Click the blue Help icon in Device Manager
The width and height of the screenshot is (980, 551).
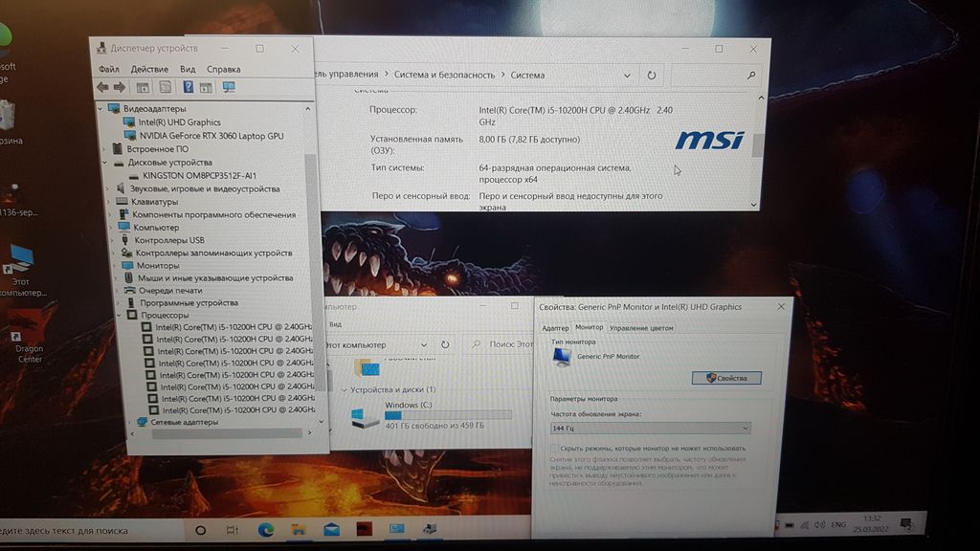(x=188, y=87)
